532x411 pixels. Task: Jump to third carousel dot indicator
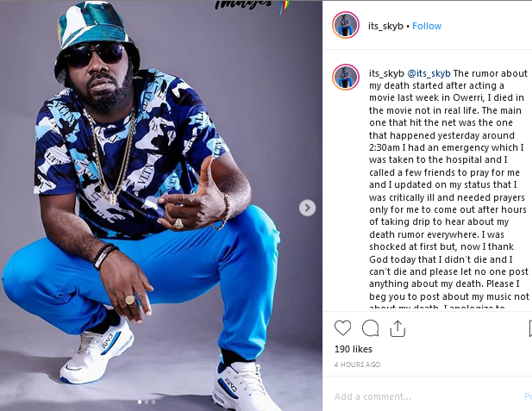pyautogui.click(x=153, y=402)
